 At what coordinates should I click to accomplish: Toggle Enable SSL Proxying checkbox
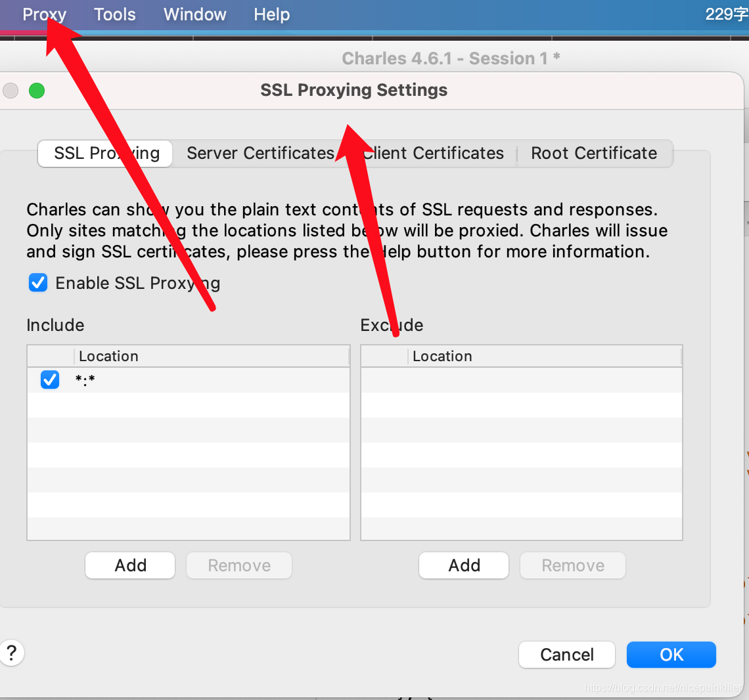pos(37,282)
